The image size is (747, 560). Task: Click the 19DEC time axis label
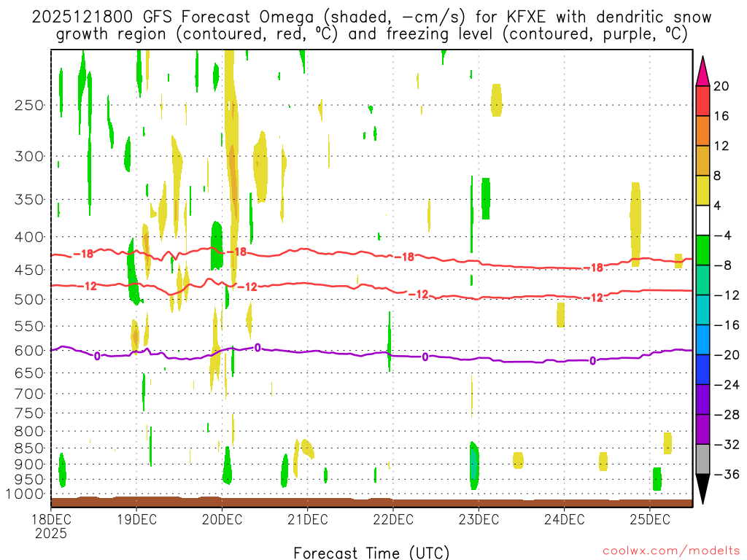coord(136,519)
